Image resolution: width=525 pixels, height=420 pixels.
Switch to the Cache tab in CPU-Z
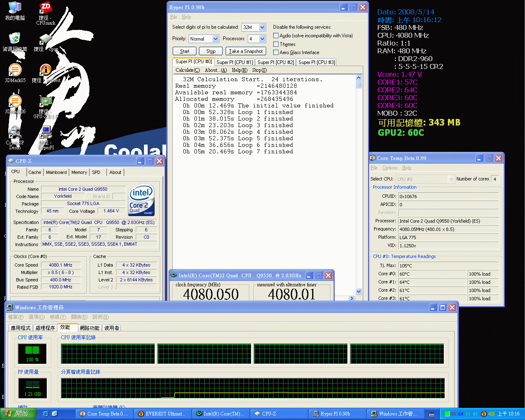(x=34, y=172)
